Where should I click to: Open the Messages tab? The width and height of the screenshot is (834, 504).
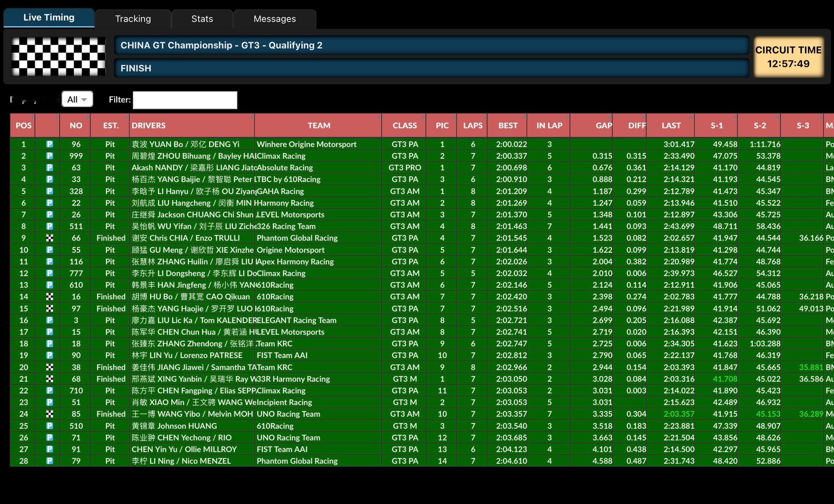[275, 19]
